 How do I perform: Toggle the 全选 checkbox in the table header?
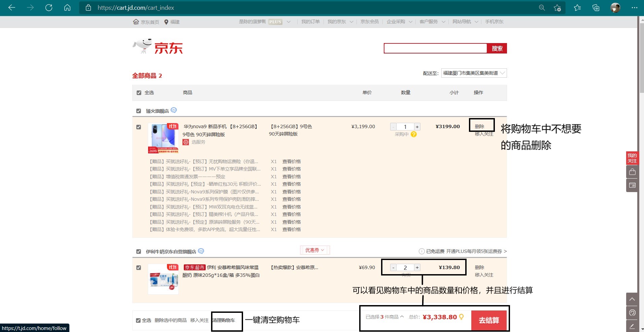pos(139,93)
